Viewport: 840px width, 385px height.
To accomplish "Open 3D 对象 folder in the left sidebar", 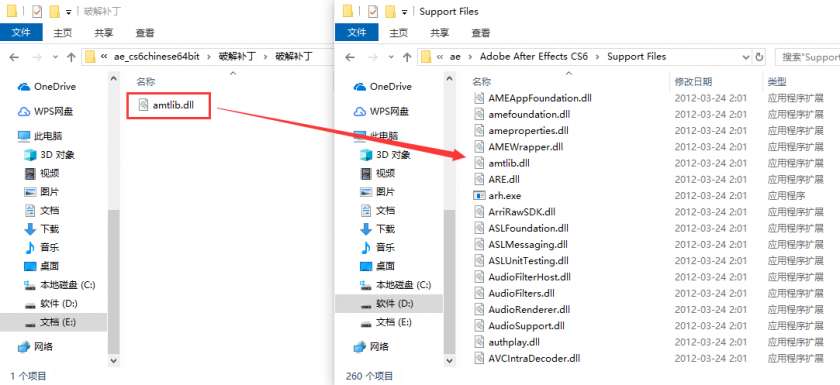I will 50,155.
